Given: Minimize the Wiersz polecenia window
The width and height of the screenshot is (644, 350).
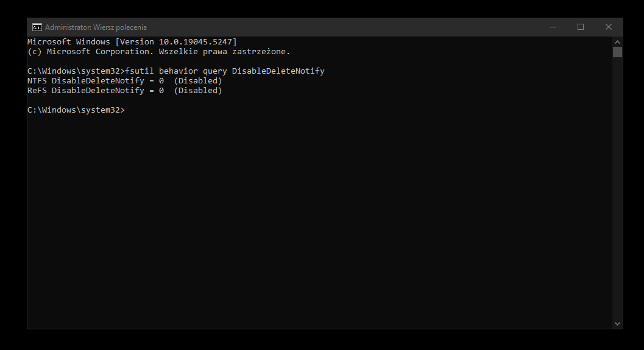Looking at the screenshot, I should point(553,27).
